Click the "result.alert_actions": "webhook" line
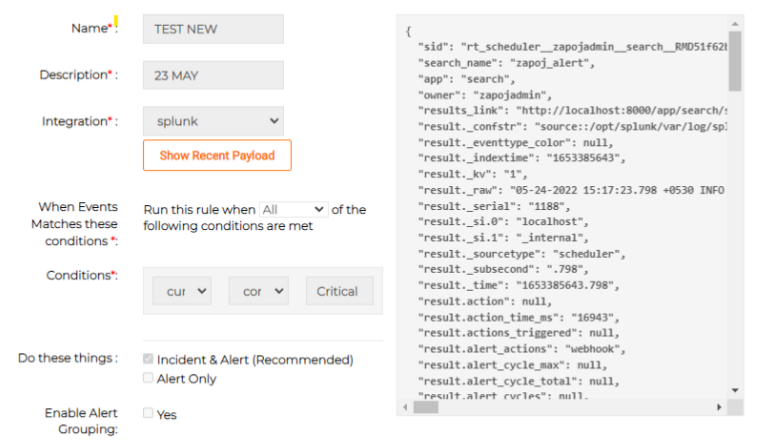The image size is (765, 444). [x=522, y=349]
